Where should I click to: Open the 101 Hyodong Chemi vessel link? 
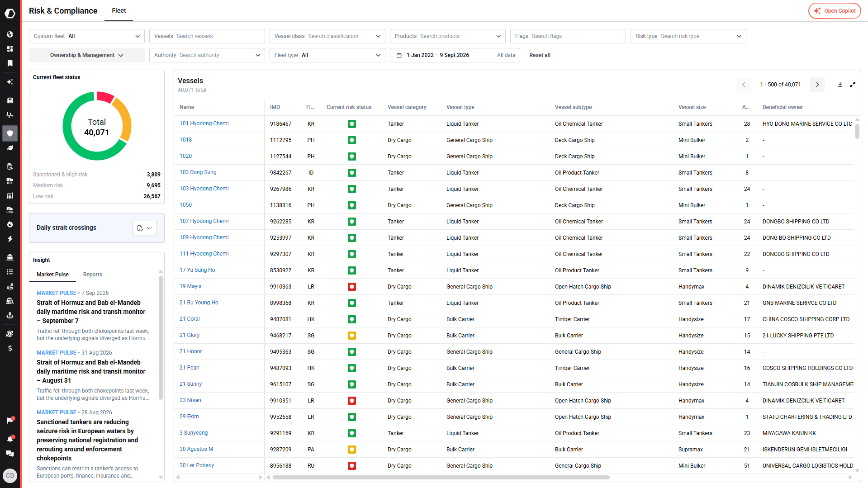point(204,123)
